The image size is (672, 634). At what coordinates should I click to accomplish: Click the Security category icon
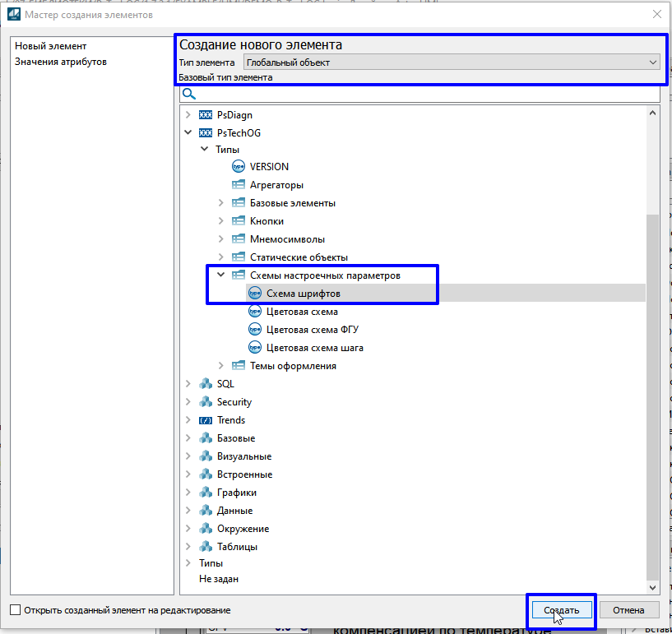pyautogui.click(x=206, y=402)
